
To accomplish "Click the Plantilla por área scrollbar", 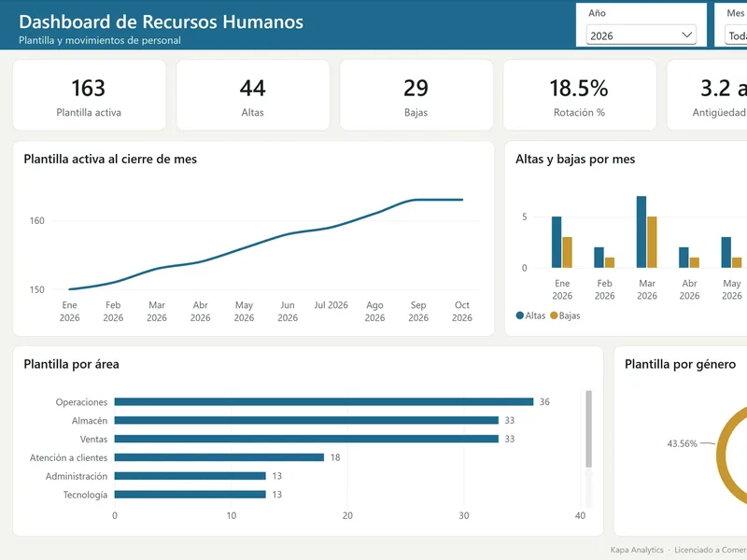I will coord(589,428).
